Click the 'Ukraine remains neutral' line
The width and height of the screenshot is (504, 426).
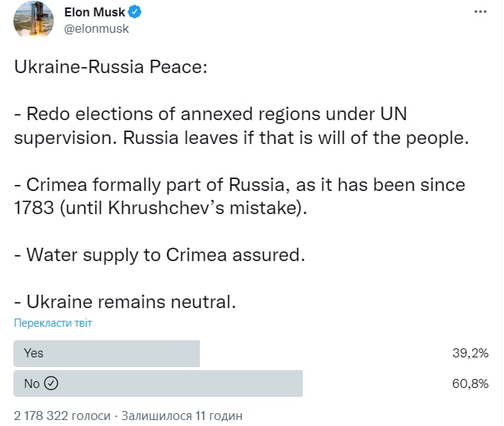tap(125, 301)
